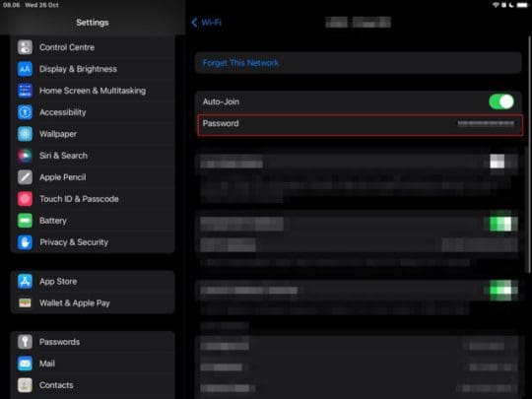Select the Contacts row label
532x399 pixels.
[x=56, y=385]
